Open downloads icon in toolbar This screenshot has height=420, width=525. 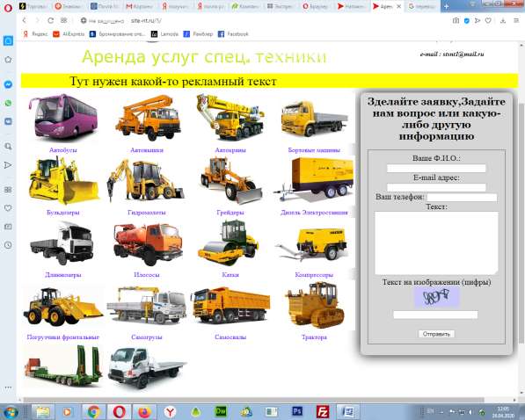(502, 20)
